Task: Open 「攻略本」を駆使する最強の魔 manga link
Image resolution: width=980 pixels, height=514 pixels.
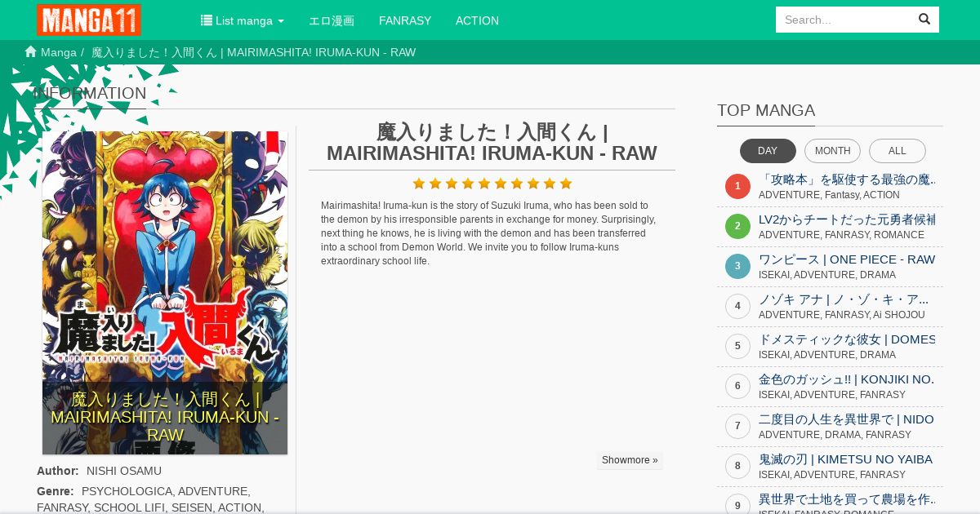Action: tap(847, 179)
